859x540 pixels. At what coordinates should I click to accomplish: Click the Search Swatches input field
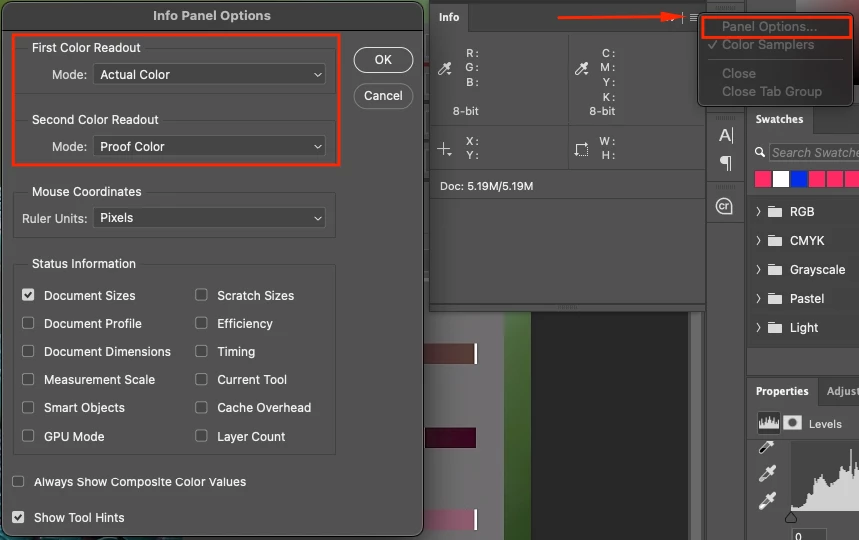click(x=814, y=152)
